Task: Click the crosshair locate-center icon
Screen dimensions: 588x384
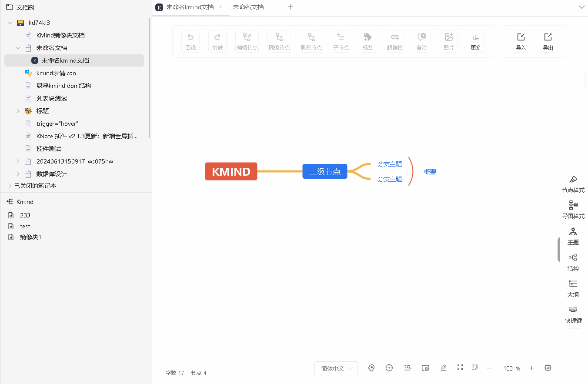Action: coord(389,368)
